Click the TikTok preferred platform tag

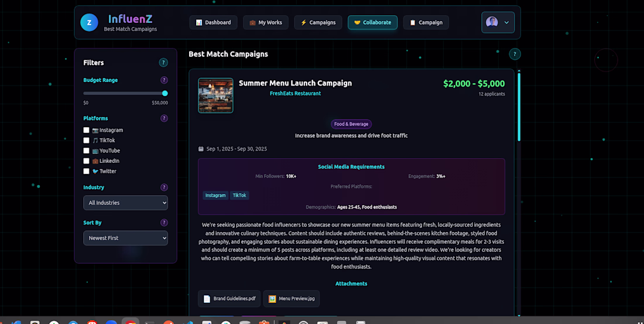(x=239, y=195)
